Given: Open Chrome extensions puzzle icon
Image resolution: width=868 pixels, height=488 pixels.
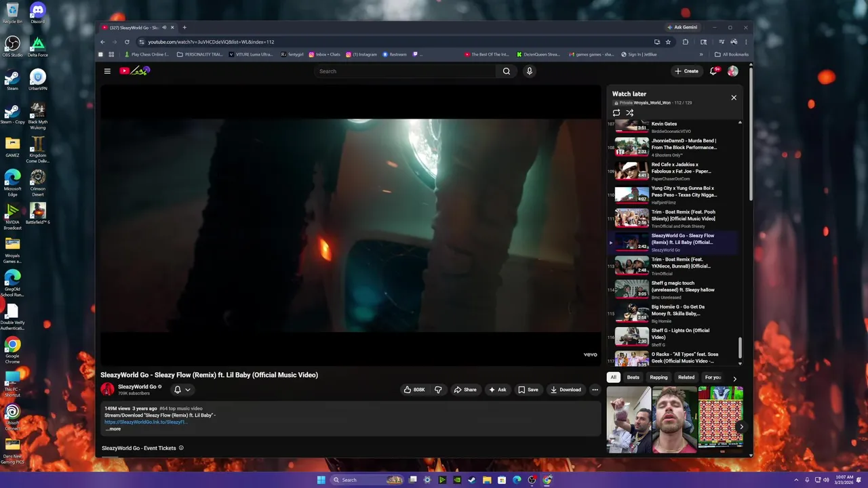Looking at the screenshot, I should 686,42.
